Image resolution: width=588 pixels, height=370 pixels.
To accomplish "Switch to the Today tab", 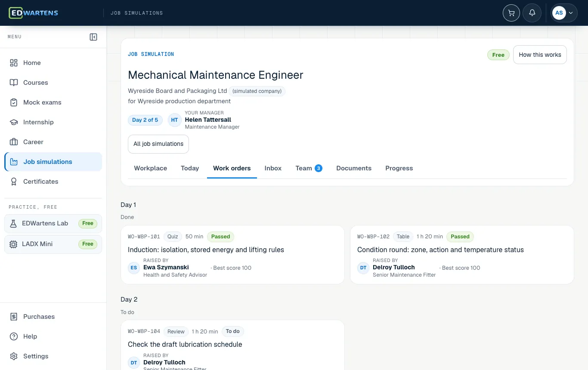I will [190, 168].
